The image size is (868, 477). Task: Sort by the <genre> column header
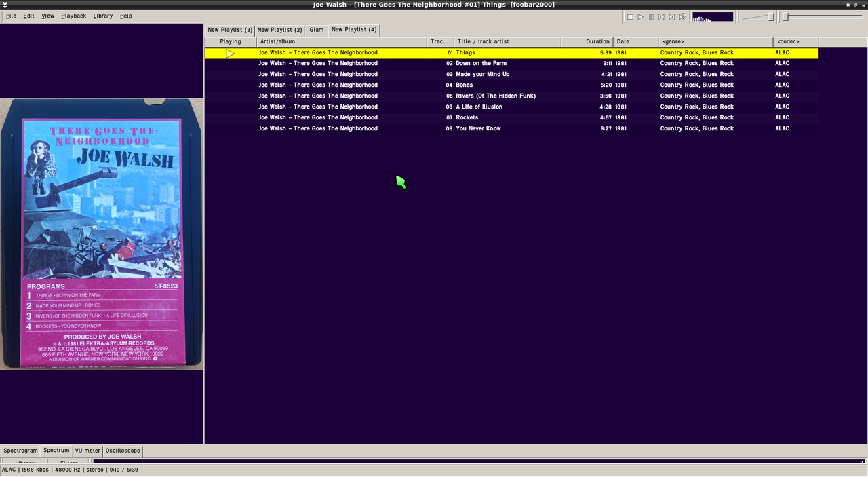click(x=715, y=42)
